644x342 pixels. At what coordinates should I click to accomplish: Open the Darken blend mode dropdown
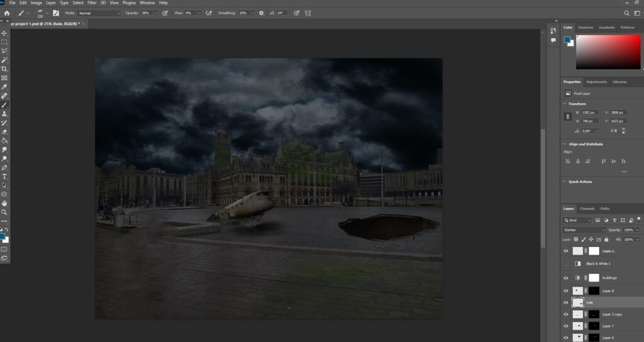coord(584,230)
